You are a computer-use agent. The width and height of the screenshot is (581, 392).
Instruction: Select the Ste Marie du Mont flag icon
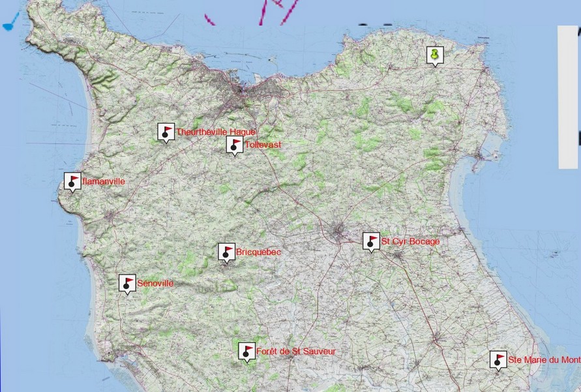click(498, 359)
